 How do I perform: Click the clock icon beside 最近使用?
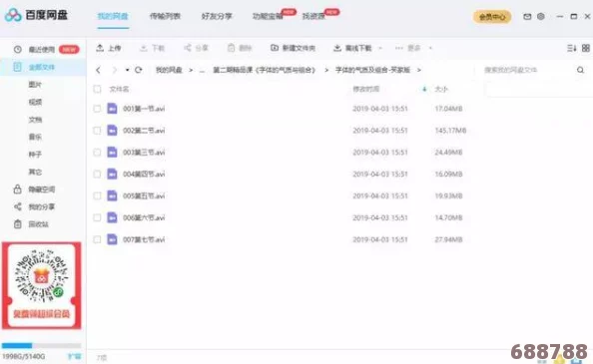[x=17, y=49]
